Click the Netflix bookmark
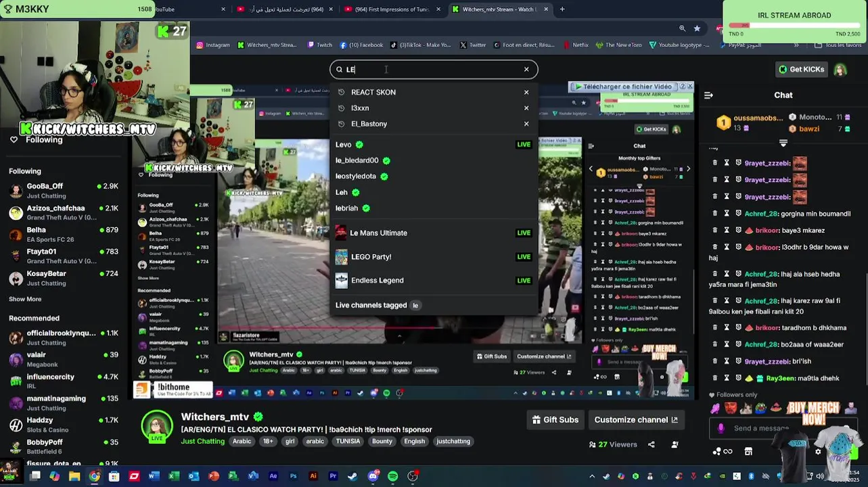The height and width of the screenshot is (487, 868). 576,45
